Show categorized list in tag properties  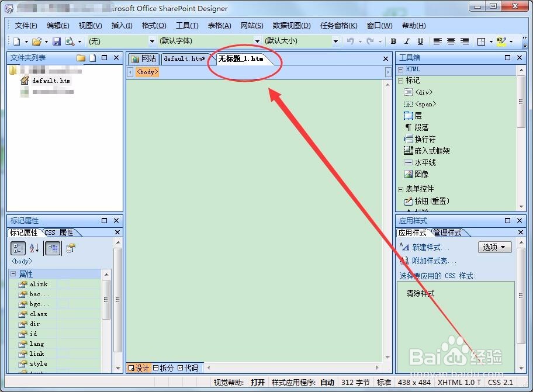(x=18, y=248)
